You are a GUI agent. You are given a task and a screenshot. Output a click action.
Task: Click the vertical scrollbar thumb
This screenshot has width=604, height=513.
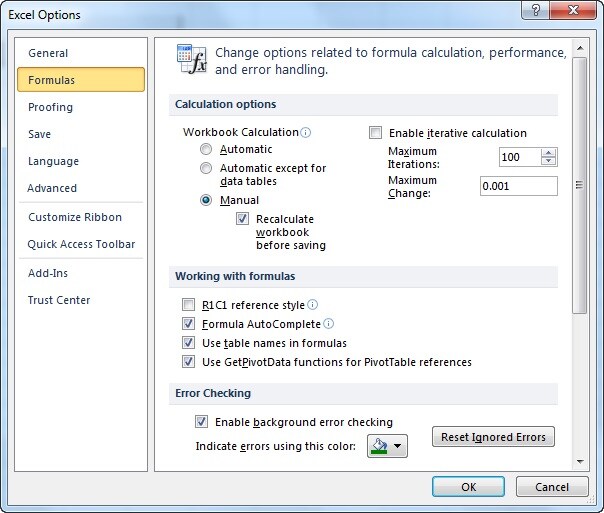(578, 185)
